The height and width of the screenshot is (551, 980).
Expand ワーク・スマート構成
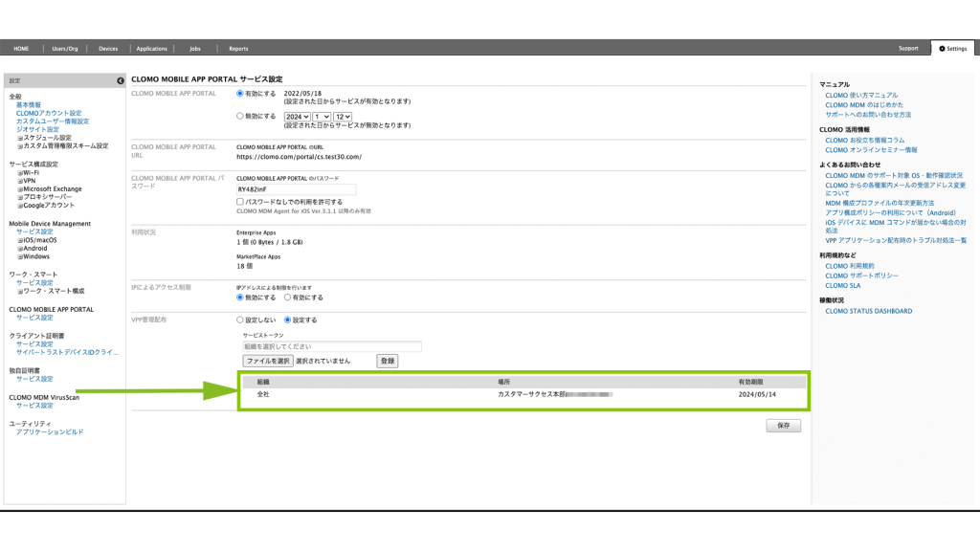coord(20,292)
